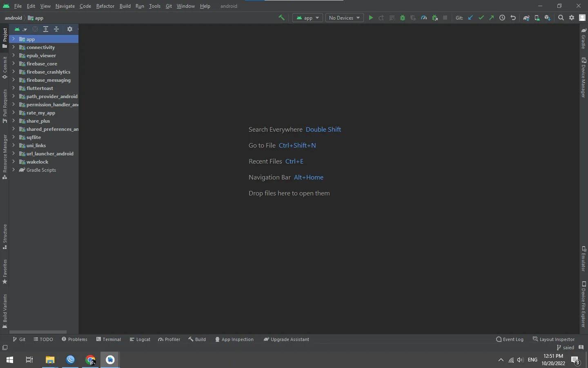
Task: Open File Explorer from taskbar
Action: (x=50, y=360)
